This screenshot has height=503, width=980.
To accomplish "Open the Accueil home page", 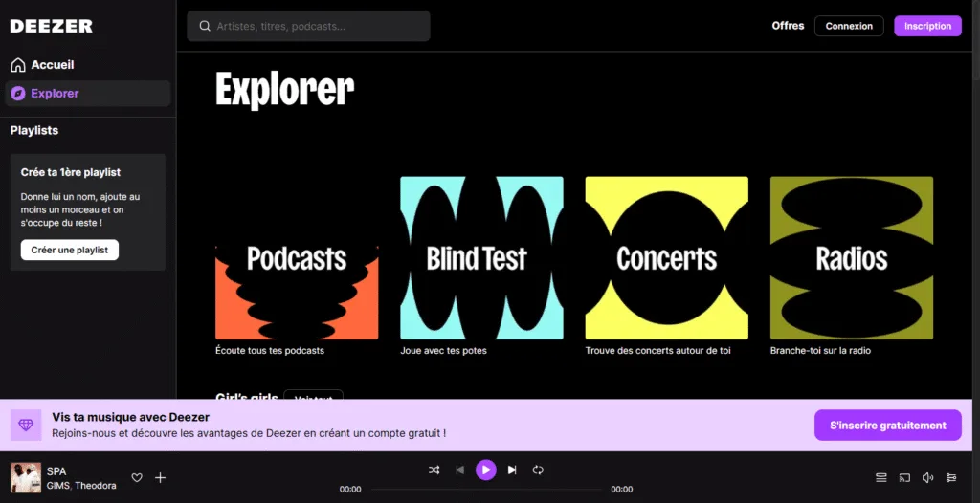I will [87, 65].
